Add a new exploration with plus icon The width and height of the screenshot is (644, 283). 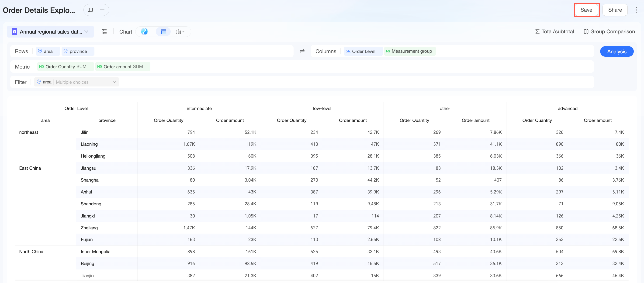102,10
